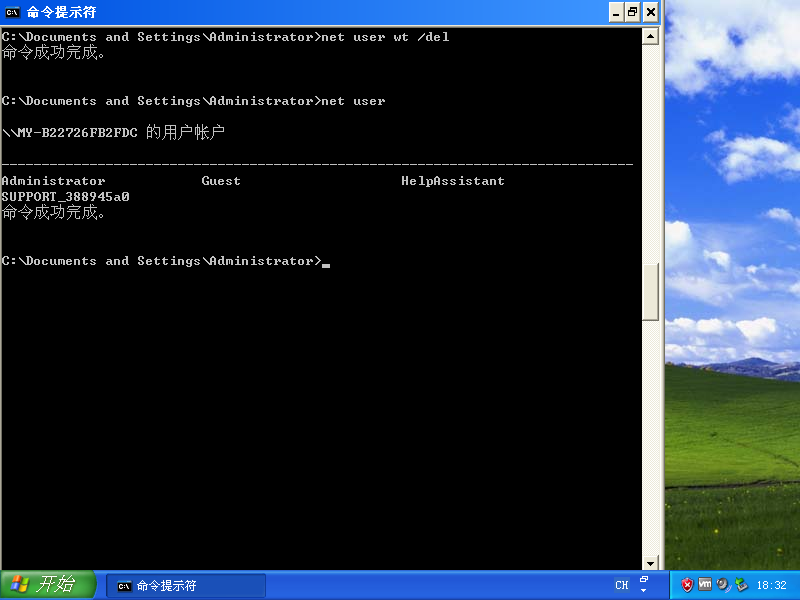Screen dimensions: 800x600
Task: Click the final prompt line with cursor
Action: [x=166, y=261]
